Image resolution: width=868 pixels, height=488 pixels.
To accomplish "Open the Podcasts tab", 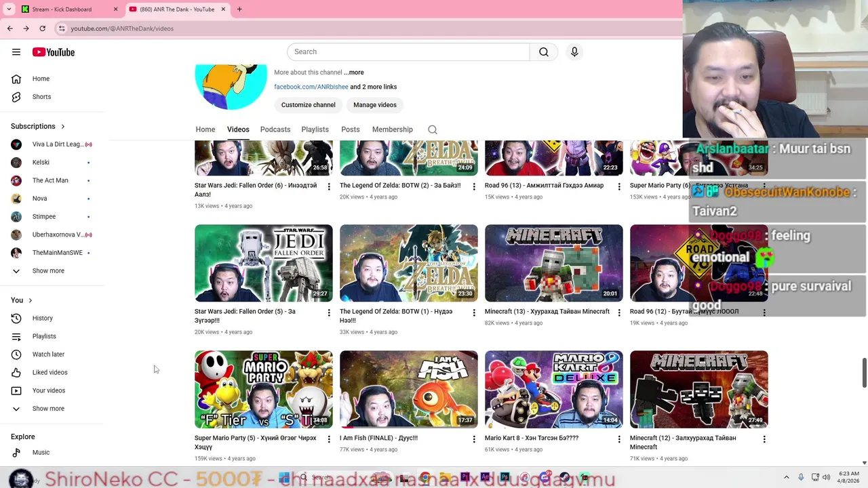I will [x=275, y=129].
